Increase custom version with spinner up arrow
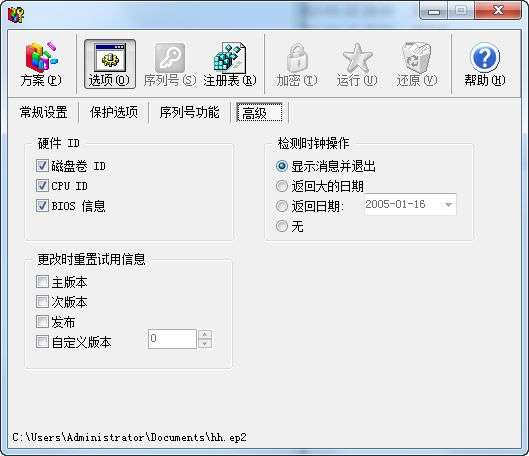Image resolution: width=529 pixels, height=456 pixels. pyautogui.click(x=205, y=334)
